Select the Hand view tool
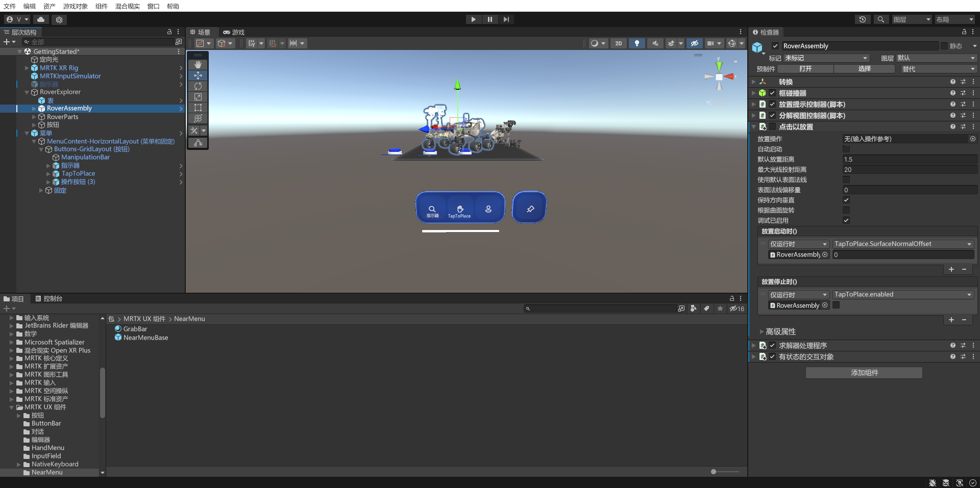The height and width of the screenshot is (488, 980). click(198, 64)
